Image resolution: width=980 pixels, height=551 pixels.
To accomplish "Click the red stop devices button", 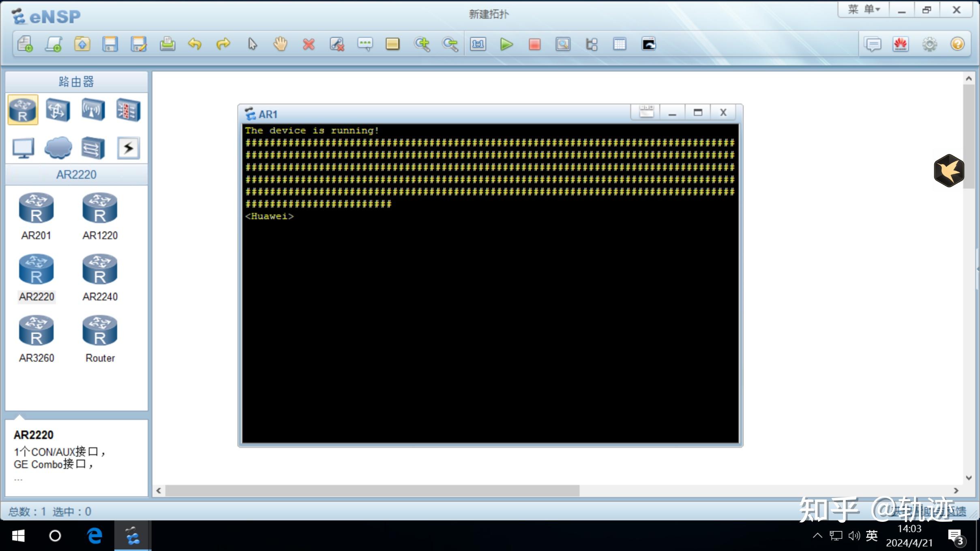I will pyautogui.click(x=534, y=44).
